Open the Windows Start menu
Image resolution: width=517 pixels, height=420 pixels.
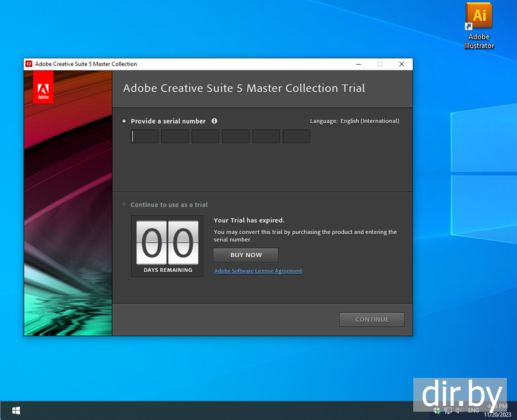pyautogui.click(x=16, y=410)
